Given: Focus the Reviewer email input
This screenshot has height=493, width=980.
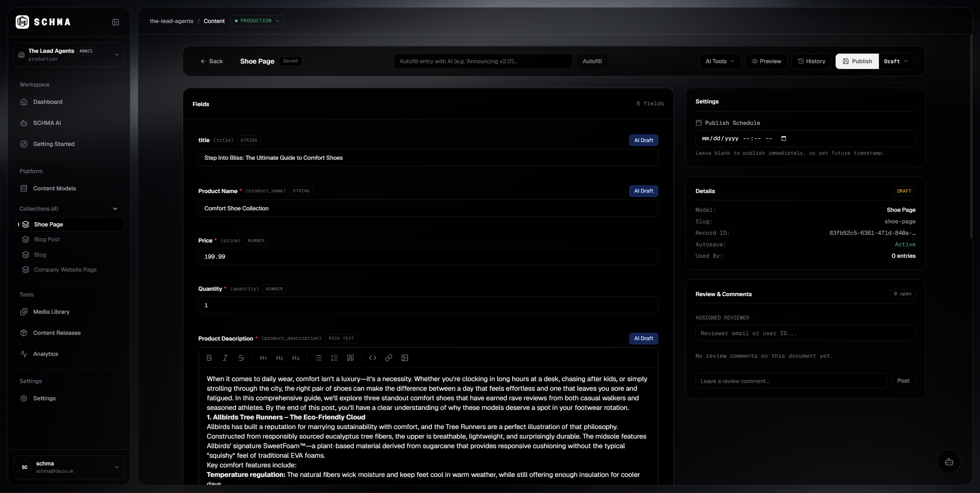Looking at the screenshot, I should coord(805,333).
